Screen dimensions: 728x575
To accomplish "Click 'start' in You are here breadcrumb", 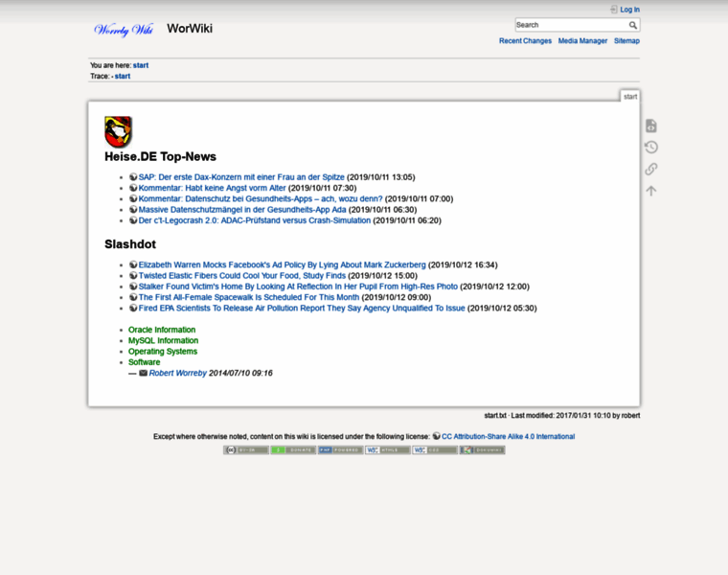I will click(141, 65).
